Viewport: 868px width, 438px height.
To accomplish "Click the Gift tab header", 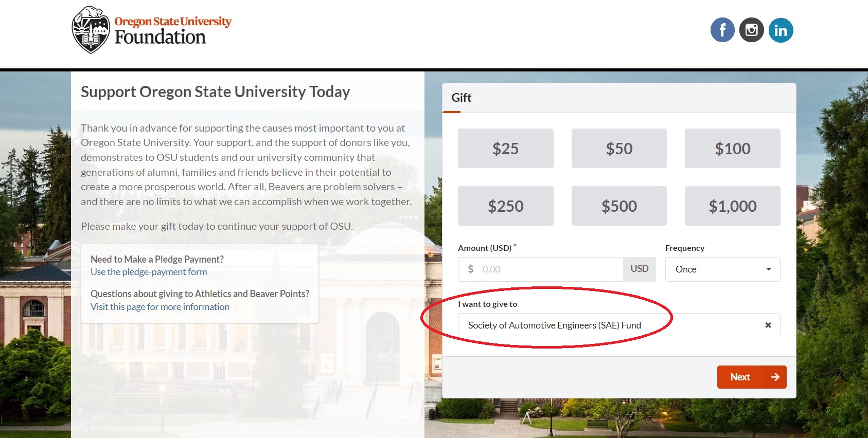I will click(461, 98).
